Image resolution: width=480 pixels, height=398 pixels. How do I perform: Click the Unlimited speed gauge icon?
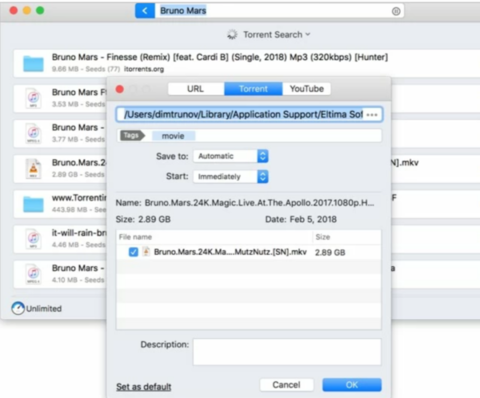pos(18,308)
